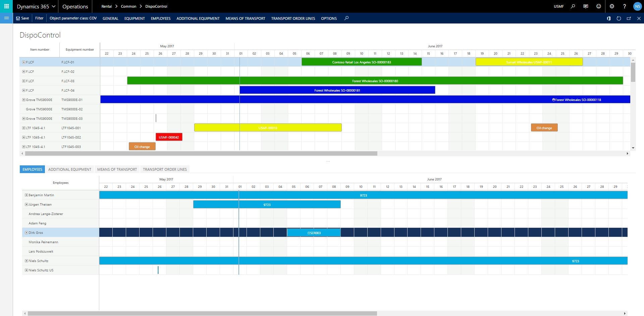The image size is (644, 316).
Task: Select Contoso Retail Los Angeles SO-00000183 bar
Action: click(x=362, y=62)
